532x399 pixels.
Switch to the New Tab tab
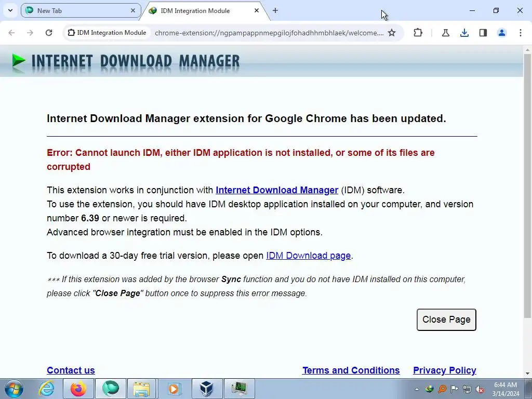pos(81,10)
